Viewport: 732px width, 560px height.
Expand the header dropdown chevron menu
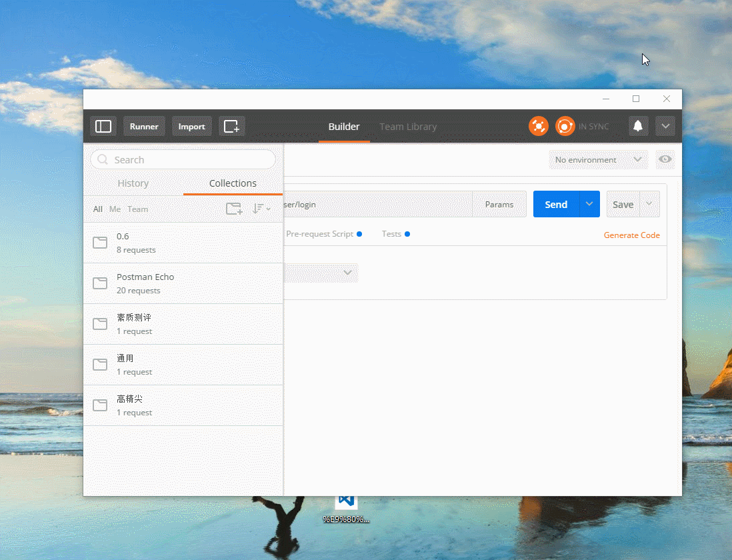tap(665, 126)
